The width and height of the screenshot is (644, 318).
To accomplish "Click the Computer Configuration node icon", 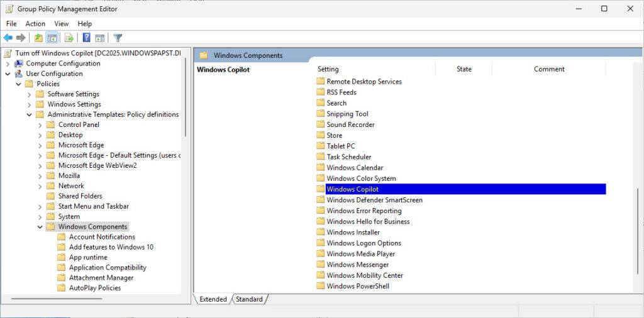I will (x=18, y=63).
